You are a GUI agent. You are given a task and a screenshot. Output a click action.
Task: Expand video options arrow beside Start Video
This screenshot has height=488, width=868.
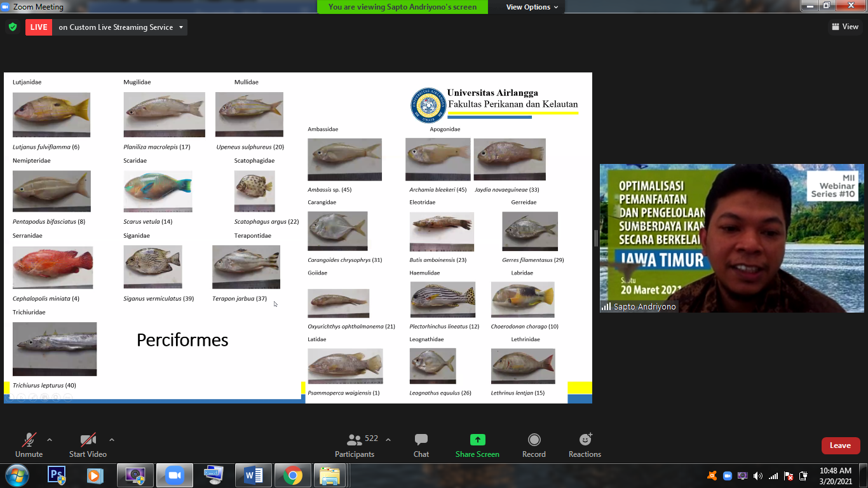tap(112, 440)
